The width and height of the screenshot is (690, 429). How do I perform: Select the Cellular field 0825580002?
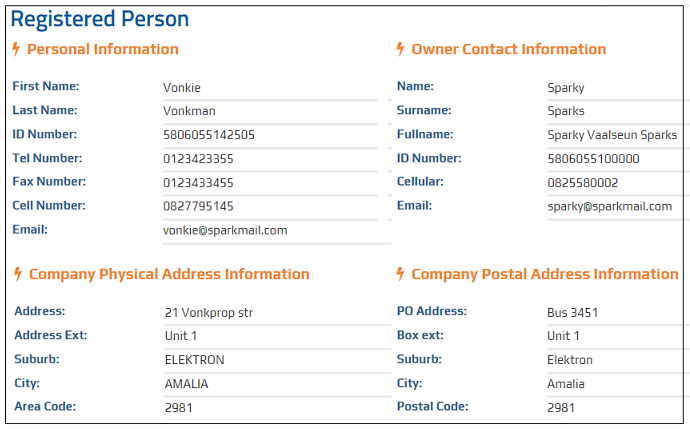tap(617, 183)
